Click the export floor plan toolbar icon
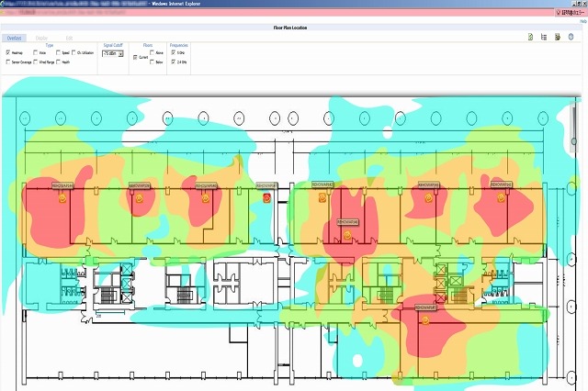Screen dimensions: 588x391 coord(558,37)
